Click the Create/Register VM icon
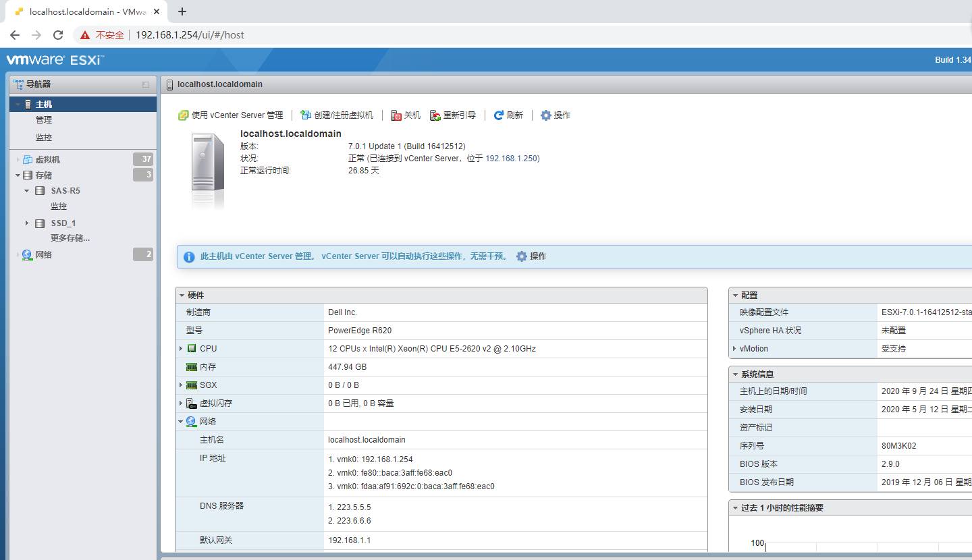Viewport: 972px width, 560px height. (x=306, y=115)
